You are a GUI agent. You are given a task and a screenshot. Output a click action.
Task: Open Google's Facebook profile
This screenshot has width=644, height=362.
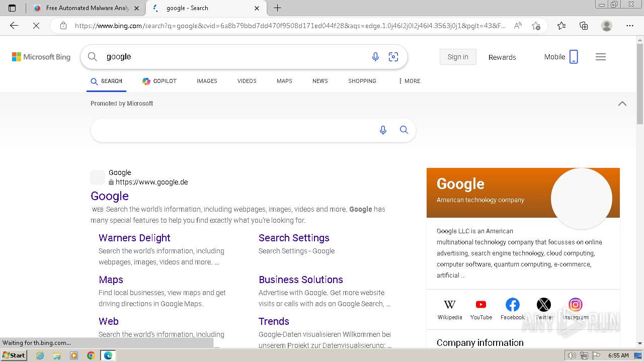tap(513, 309)
